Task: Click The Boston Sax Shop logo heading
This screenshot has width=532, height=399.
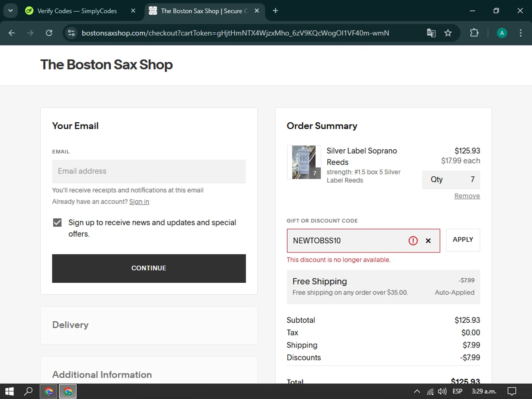Action: pyautogui.click(x=107, y=65)
